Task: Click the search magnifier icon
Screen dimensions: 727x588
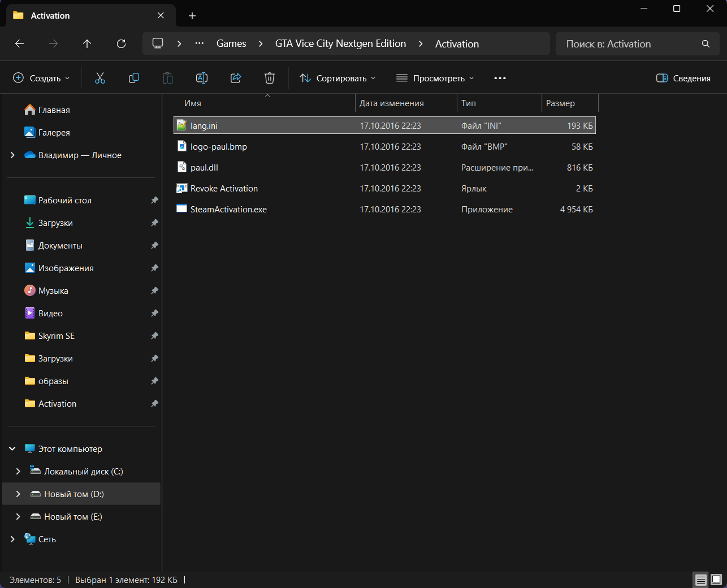Action: (x=706, y=43)
